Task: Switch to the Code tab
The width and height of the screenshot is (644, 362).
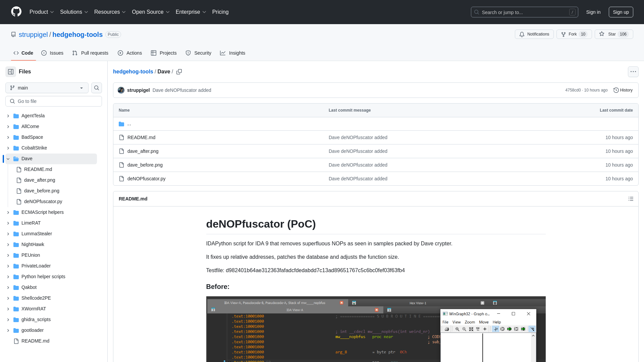Action: coord(23,53)
